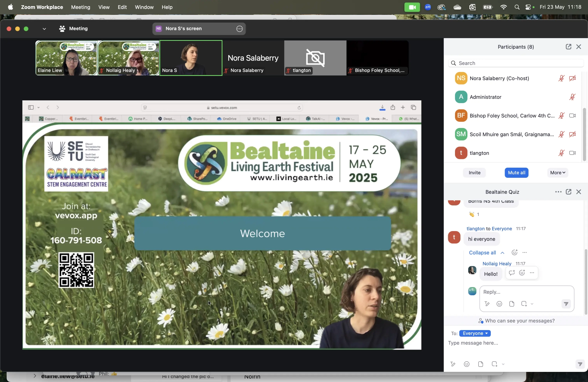Toggle Bishop Foley School's camera icon
The width and height of the screenshot is (588, 382).
coord(572,116)
